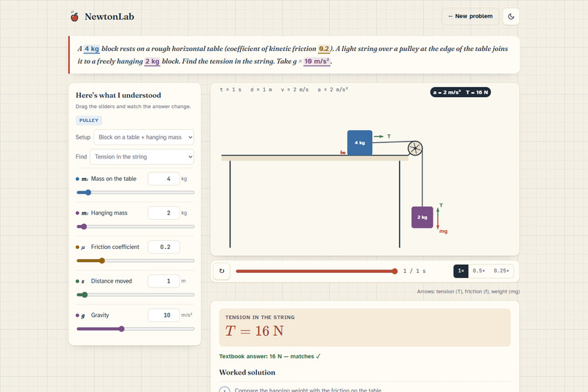Click the NewtonLab title text

click(109, 17)
